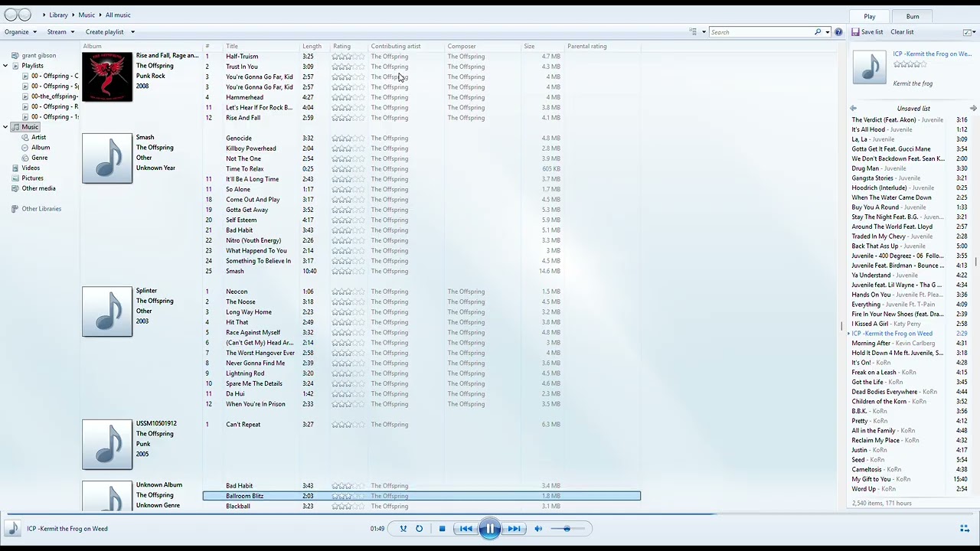Click the search magnifier icon
The height and width of the screenshot is (551, 980).
click(x=818, y=32)
